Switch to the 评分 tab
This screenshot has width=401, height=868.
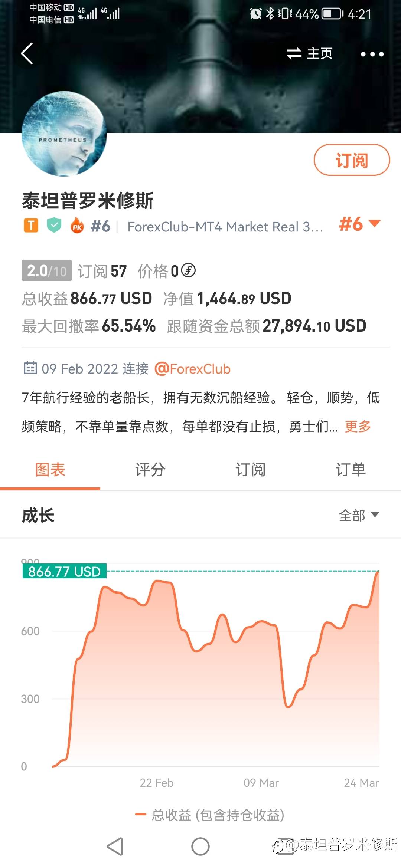[150, 470]
